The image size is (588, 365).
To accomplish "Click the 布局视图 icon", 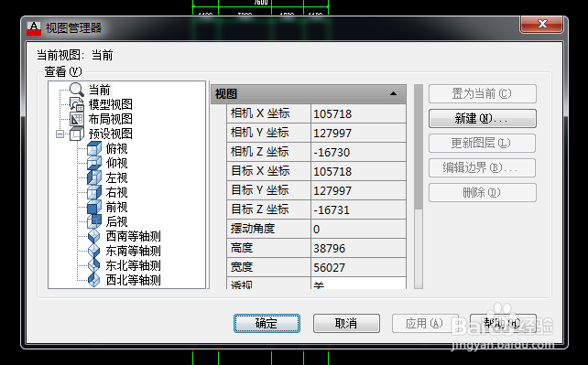I will tap(77, 119).
